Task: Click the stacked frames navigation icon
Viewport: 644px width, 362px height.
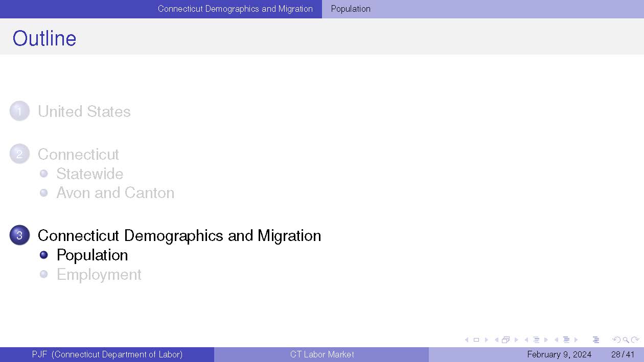Action: point(506,340)
